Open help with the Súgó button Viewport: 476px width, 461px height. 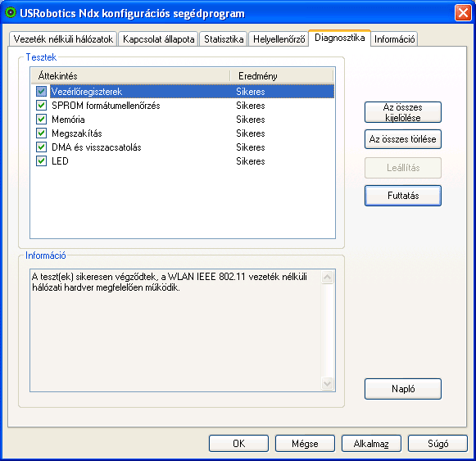click(x=437, y=444)
